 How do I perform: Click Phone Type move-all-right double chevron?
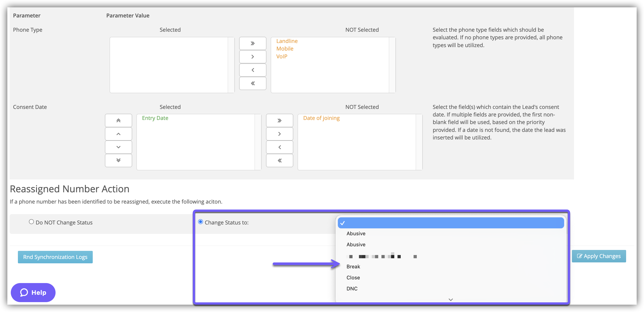click(x=252, y=43)
